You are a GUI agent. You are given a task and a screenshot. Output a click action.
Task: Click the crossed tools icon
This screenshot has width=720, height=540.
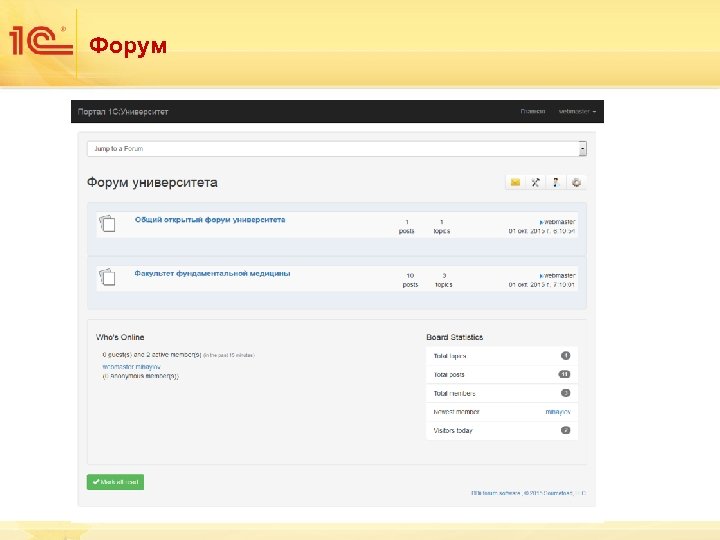(x=535, y=182)
